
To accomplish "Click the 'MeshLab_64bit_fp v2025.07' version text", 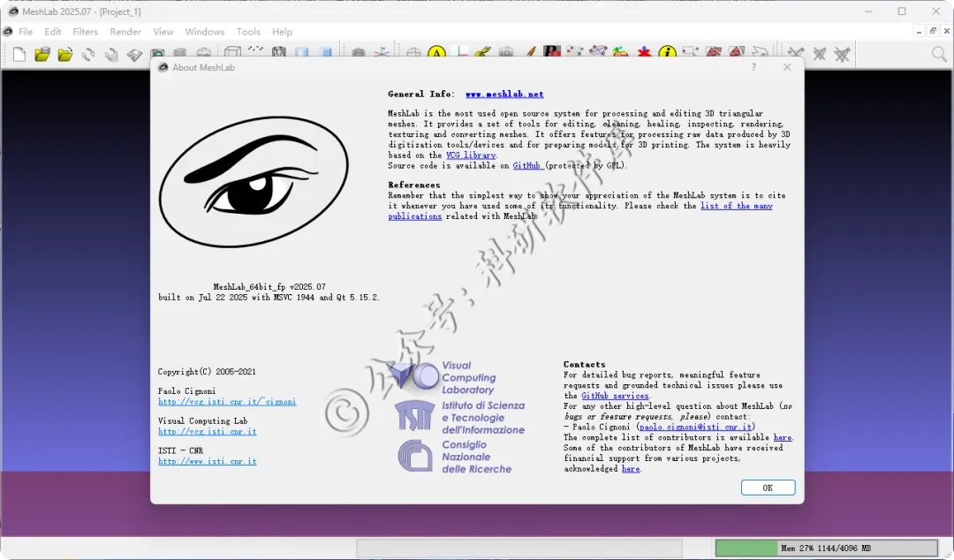I will pyautogui.click(x=269, y=287).
